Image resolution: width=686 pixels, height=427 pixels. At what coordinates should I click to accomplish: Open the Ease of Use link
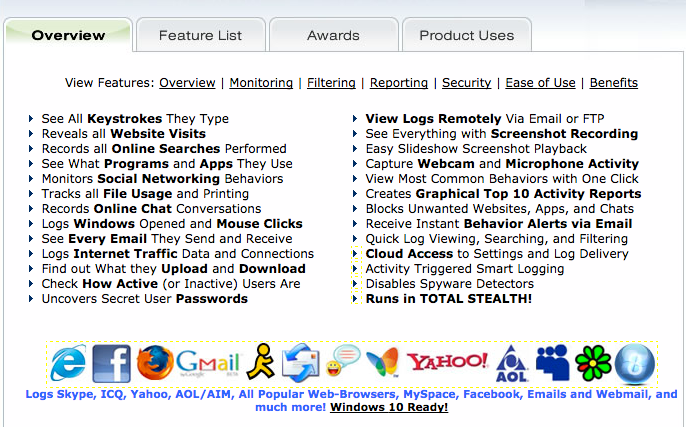pos(540,83)
